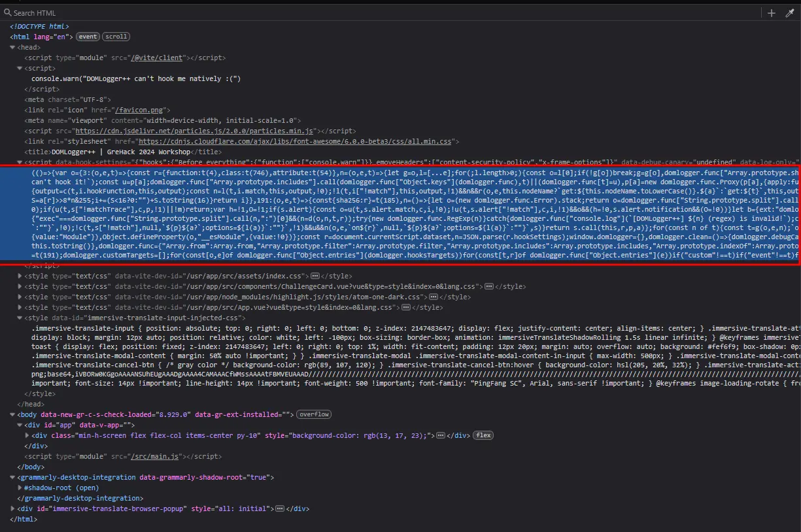Click the add new node plus icon
Viewport: 801px width, 532px height.
pos(772,13)
